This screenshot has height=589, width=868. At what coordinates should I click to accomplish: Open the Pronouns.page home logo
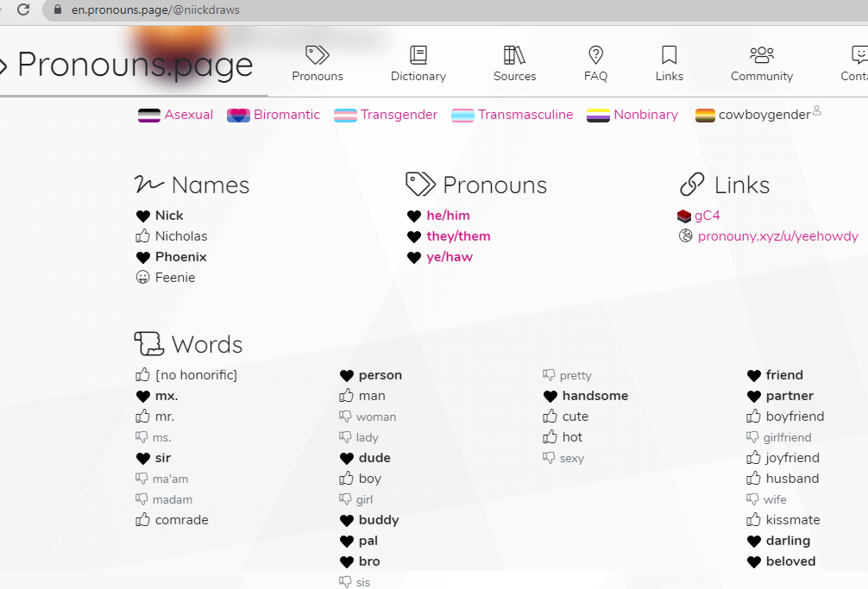pyautogui.click(x=135, y=64)
